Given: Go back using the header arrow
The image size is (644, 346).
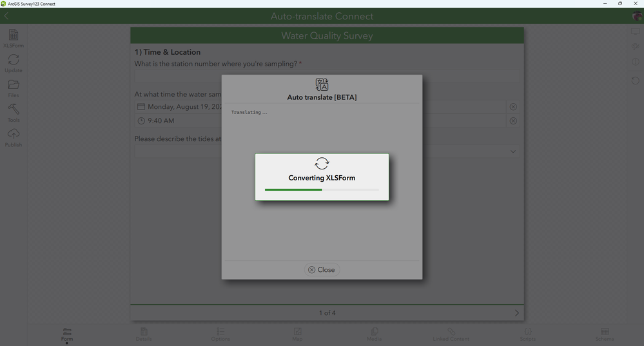Looking at the screenshot, I should (6, 16).
